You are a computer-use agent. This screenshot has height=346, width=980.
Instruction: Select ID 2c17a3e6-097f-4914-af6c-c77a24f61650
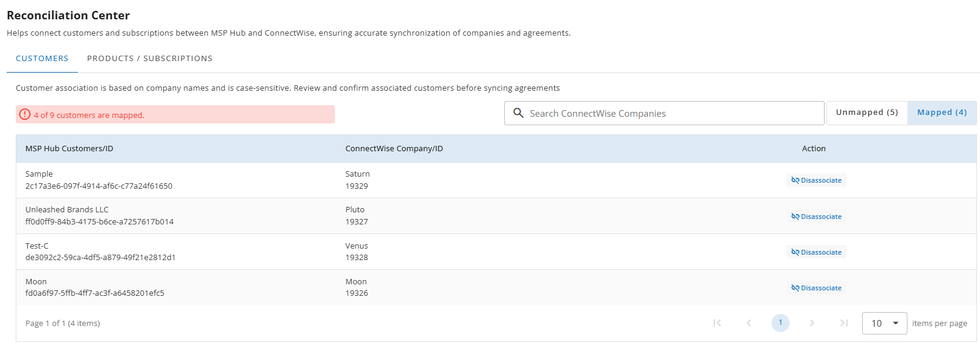click(x=99, y=186)
